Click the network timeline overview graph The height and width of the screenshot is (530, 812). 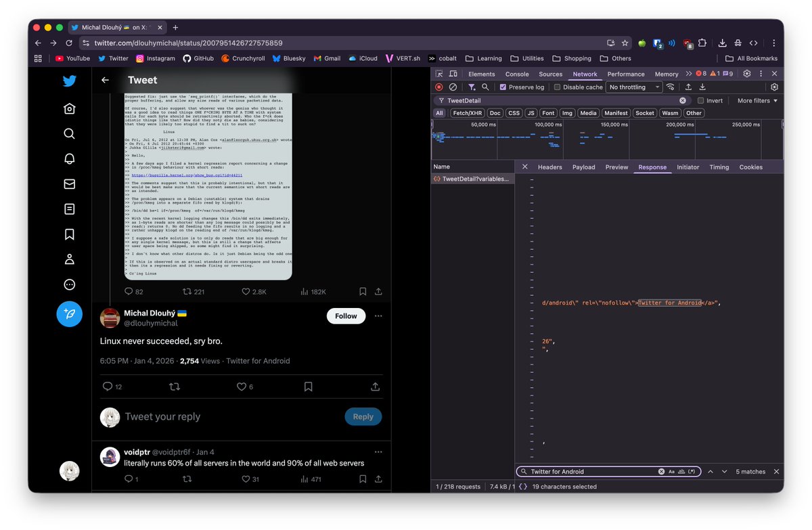point(607,139)
